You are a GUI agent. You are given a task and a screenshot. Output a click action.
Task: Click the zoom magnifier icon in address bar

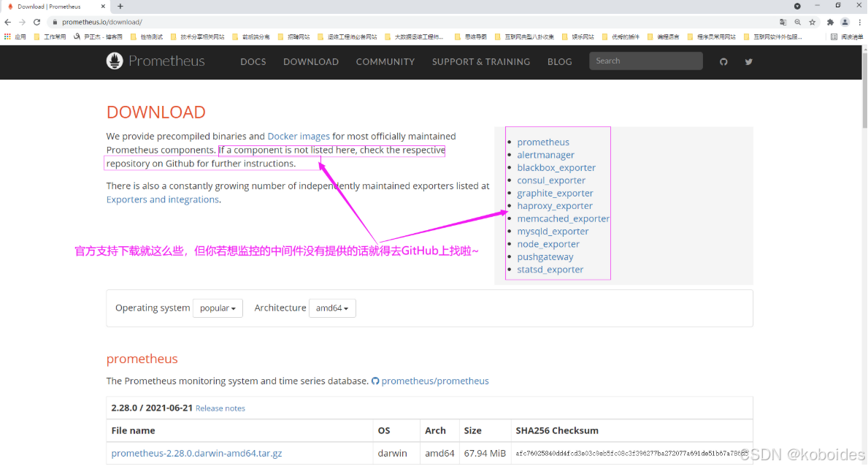click(798, 22)
